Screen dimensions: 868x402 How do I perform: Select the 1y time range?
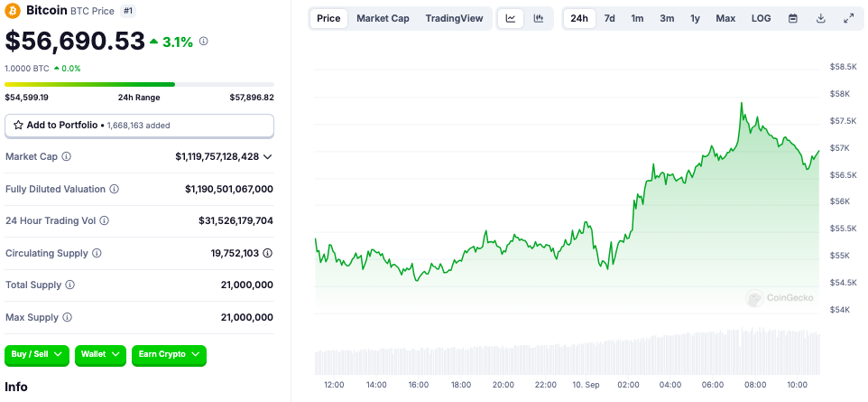pos(695,18)
